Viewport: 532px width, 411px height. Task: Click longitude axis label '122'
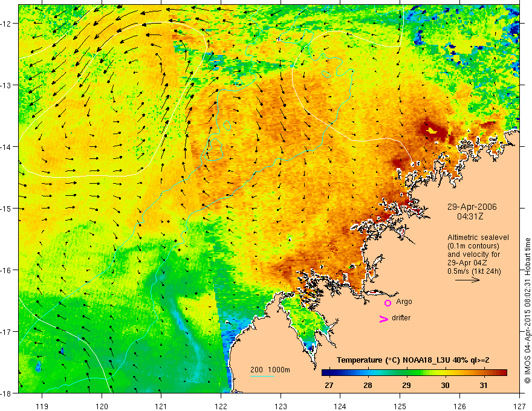coord(221,406)
